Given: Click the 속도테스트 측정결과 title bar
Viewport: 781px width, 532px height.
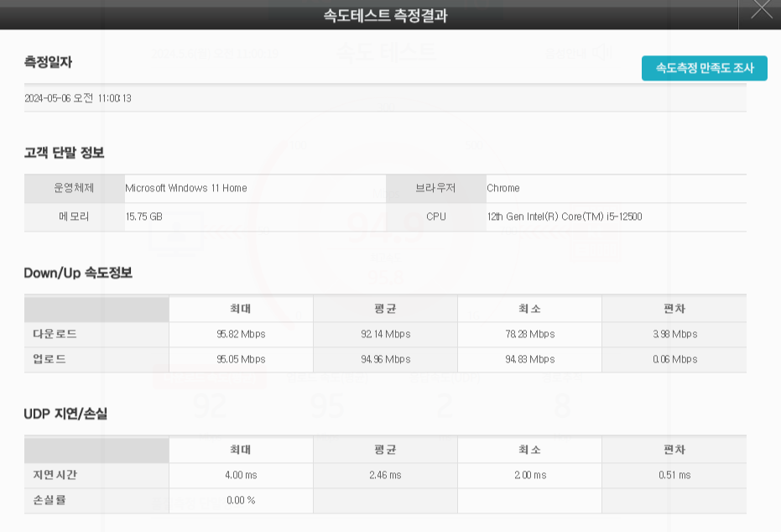Looking at the screenshot, I should [385, 15].
